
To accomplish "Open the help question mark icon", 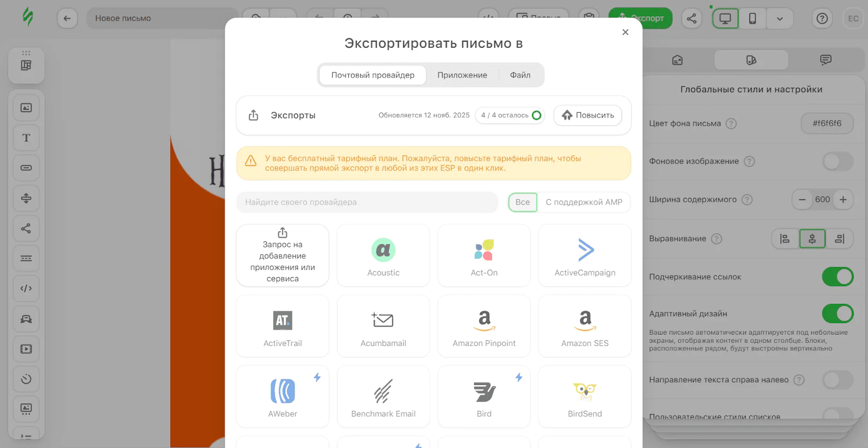I will (x=822, y=18).
